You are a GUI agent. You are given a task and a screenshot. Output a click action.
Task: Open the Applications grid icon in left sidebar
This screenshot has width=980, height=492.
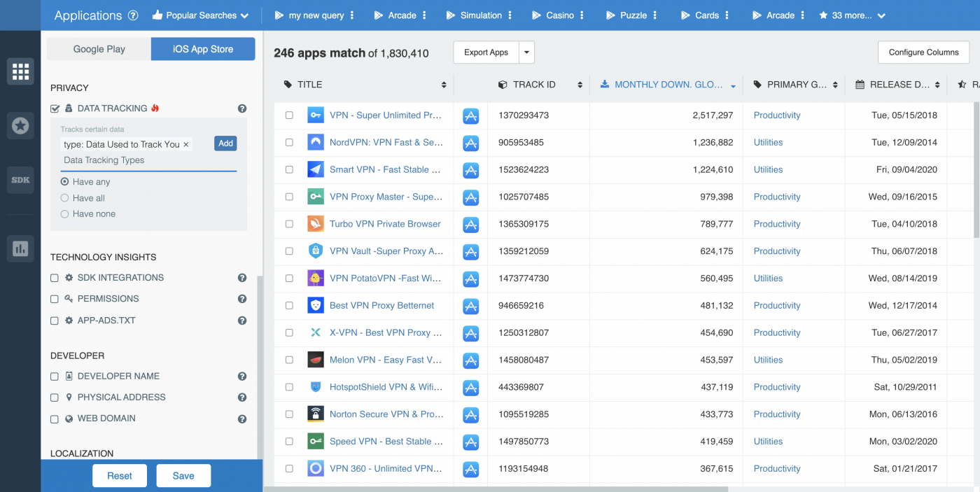pos(20,71)
